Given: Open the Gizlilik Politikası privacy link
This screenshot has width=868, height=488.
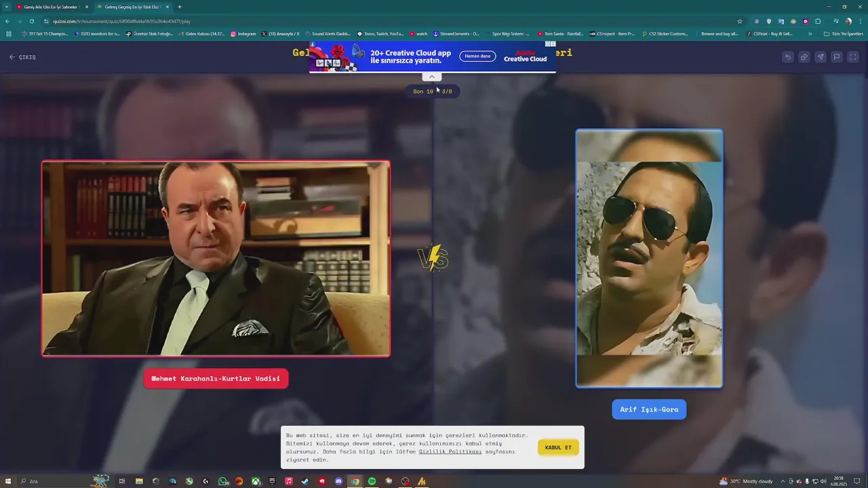Looking at the screenshot, I should coord(450,451).
